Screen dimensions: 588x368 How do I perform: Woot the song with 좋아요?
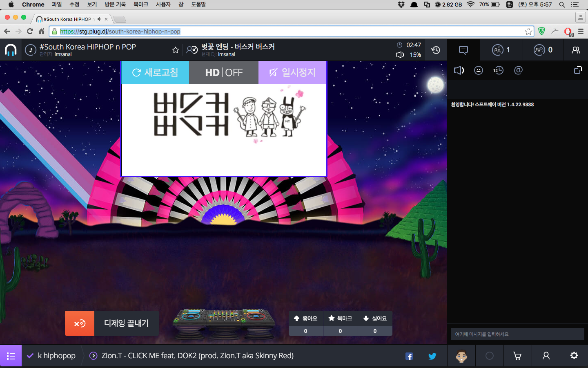[305, 319]
